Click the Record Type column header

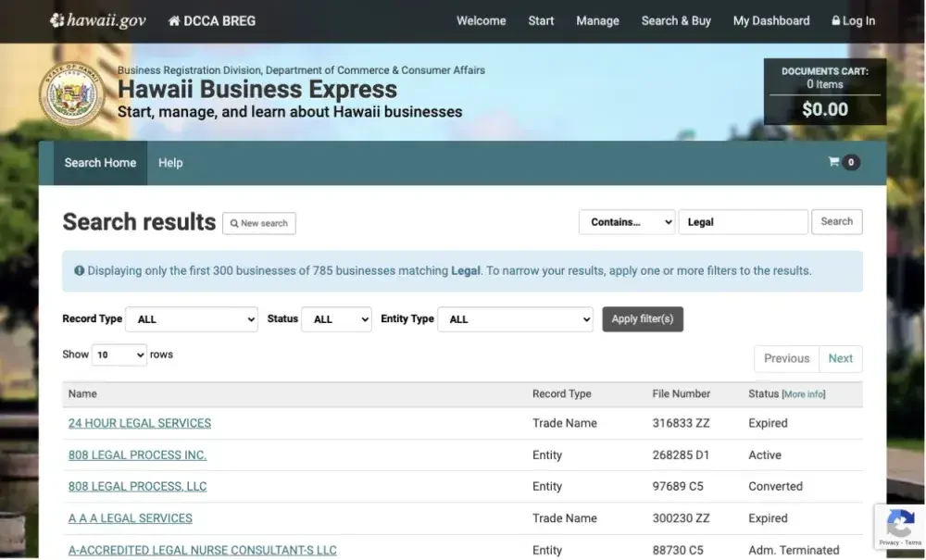click(x=562, y=393)
